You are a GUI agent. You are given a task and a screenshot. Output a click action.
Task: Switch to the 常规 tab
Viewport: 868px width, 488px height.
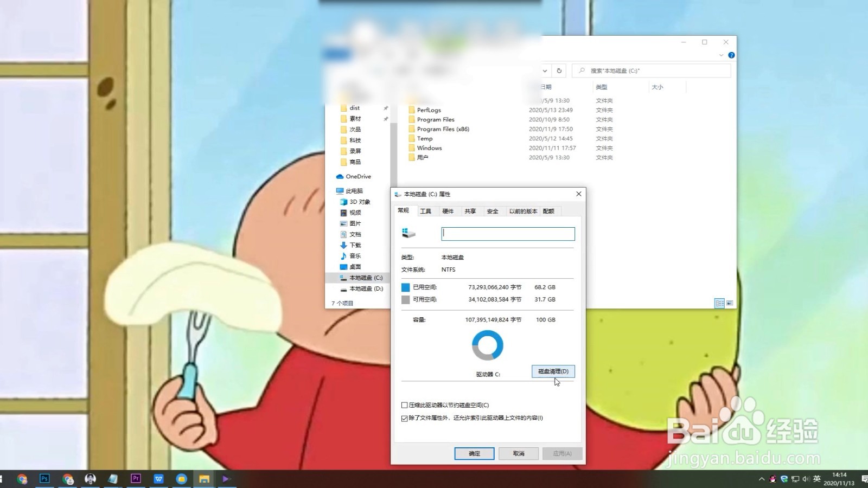click(x=404, y=210)
